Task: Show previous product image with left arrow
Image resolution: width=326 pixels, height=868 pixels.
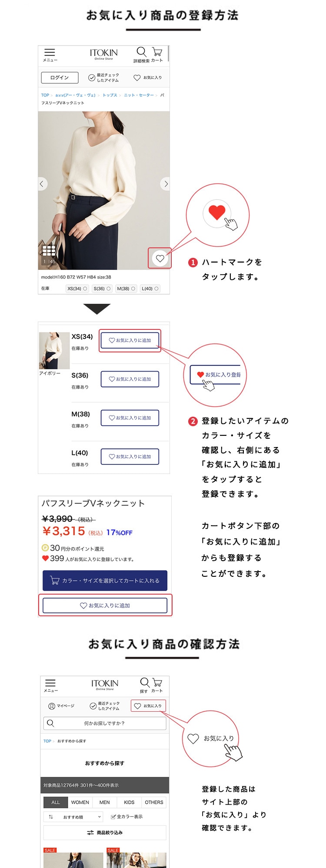Action: [x=42, y=184]
